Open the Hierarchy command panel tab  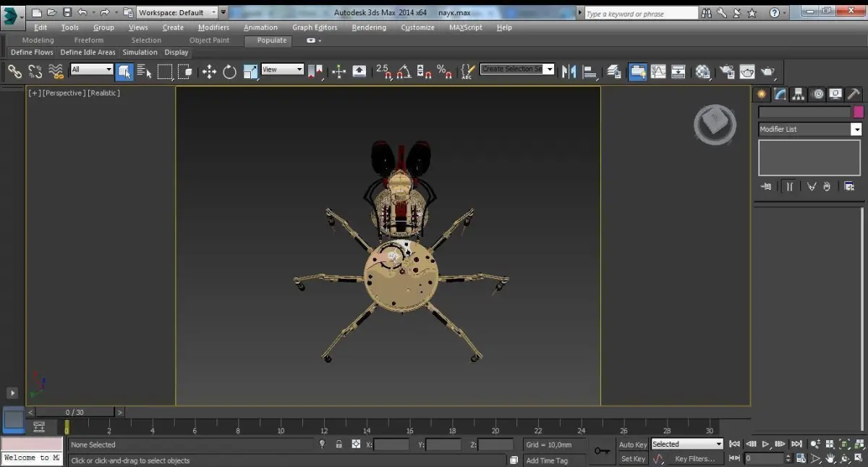pyautogui.click(x=798, y=94)
